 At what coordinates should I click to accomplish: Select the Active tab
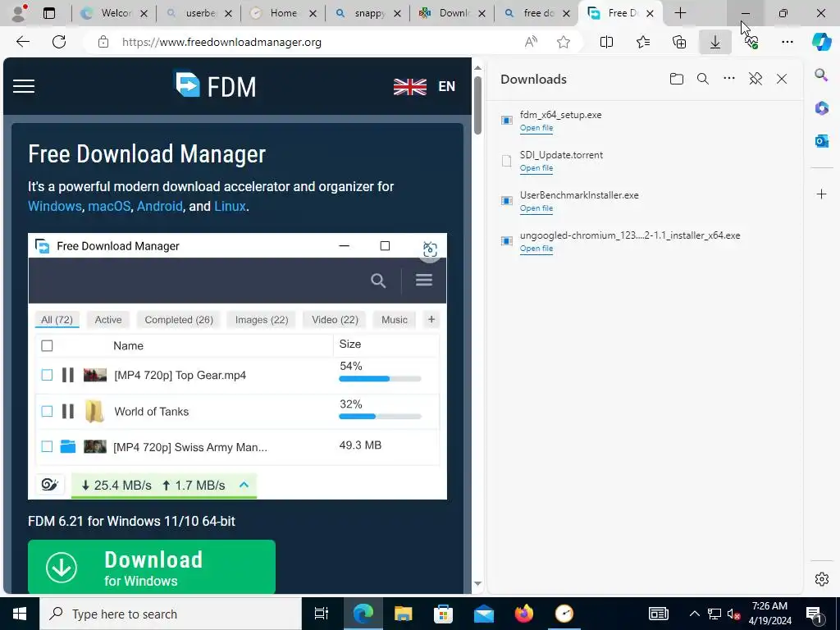tap(108, 320)
